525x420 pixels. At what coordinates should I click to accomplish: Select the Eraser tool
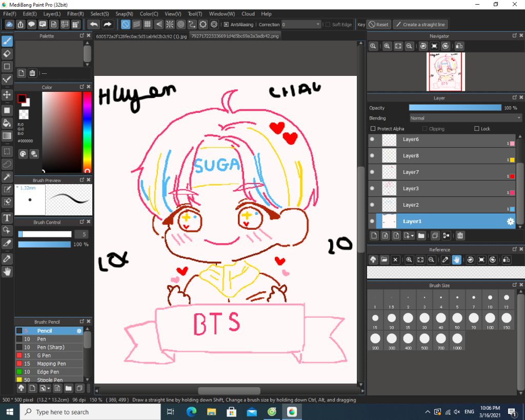coord(7,53)
